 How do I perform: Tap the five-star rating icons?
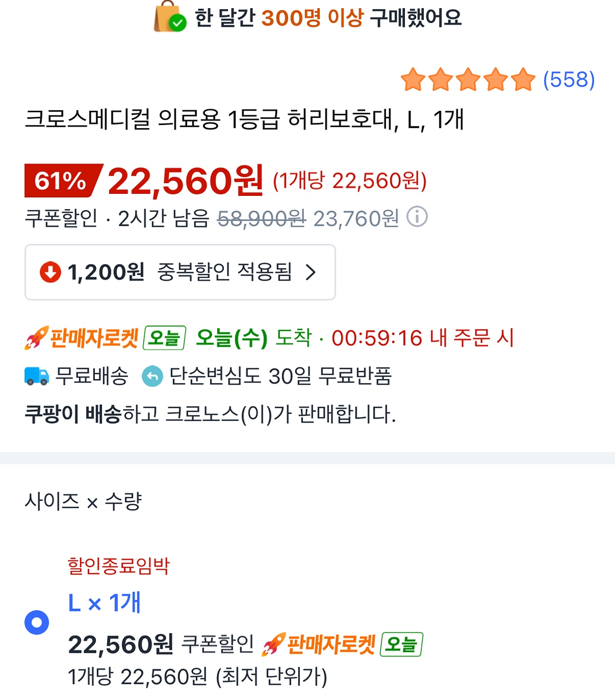[468, 80]
